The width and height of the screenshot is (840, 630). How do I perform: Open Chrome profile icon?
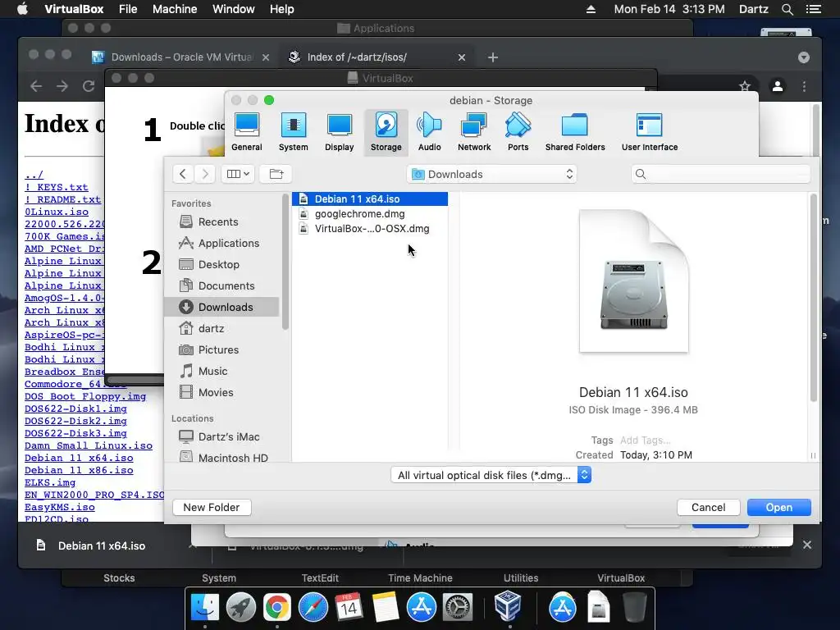pos(778,86)
